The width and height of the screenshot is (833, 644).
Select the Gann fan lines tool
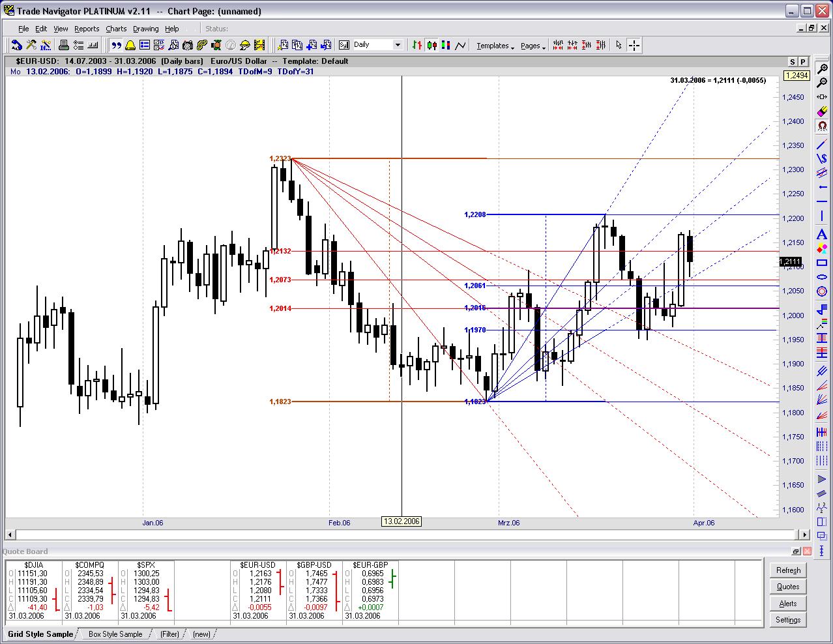coord(822,398)
